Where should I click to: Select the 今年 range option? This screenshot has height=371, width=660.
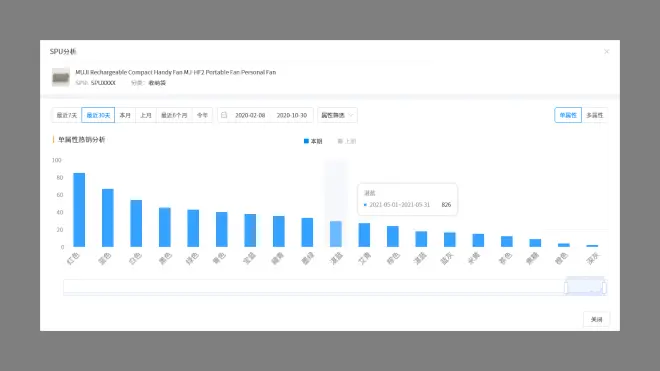(x=202, y=115)
